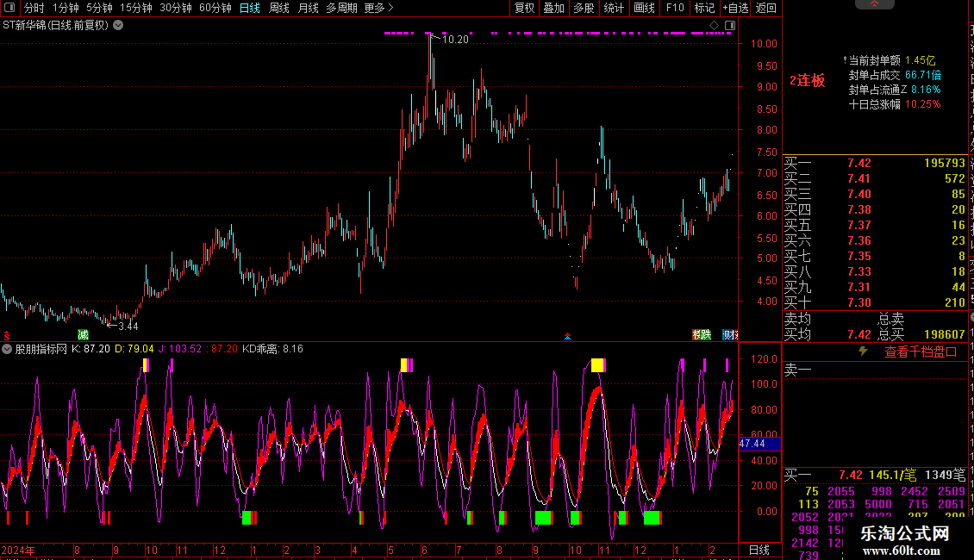Switch to 月线 monthly chart

pyautogui.click(x=308, y=8)
